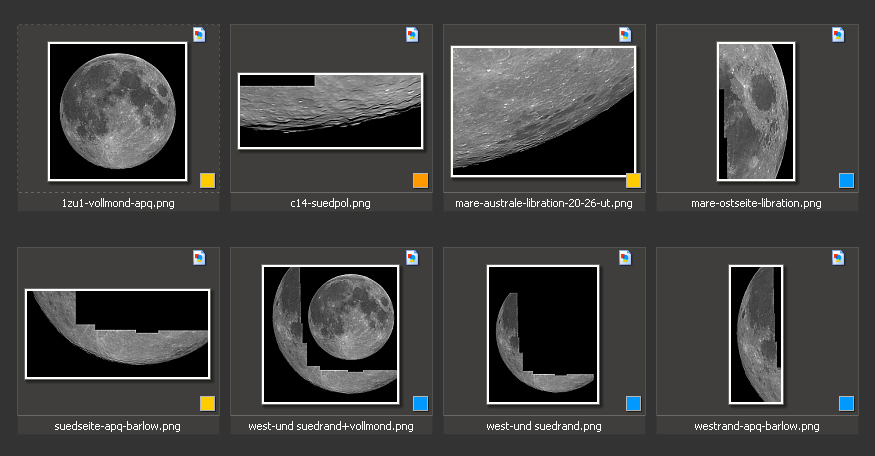Select the full moon 1zu1-vollmond-apq thumbnail

click(x=118, y=111)
